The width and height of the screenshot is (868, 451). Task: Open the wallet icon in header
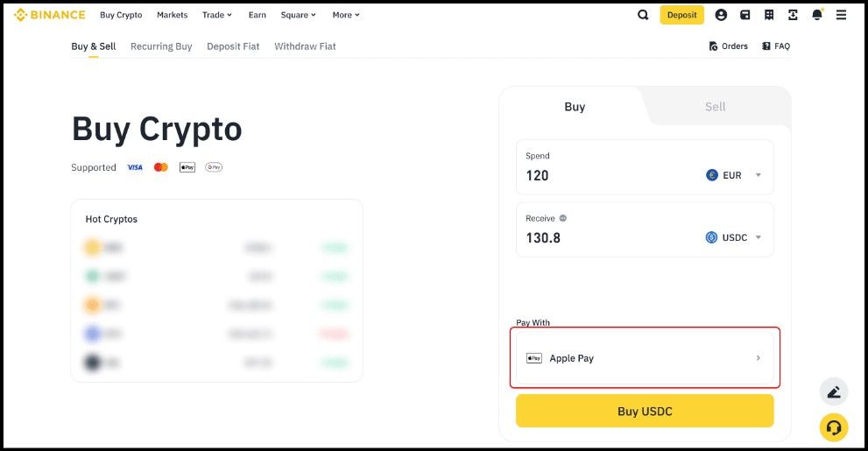745,15
